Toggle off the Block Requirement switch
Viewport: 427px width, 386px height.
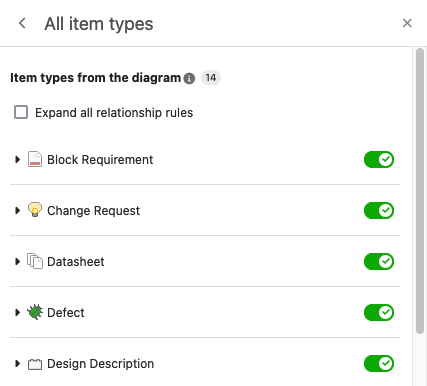click(x=379, y=159)
